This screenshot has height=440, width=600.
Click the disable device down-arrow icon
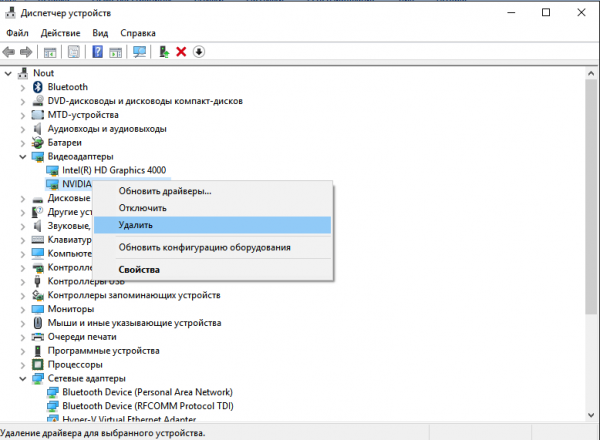[199, 52]
